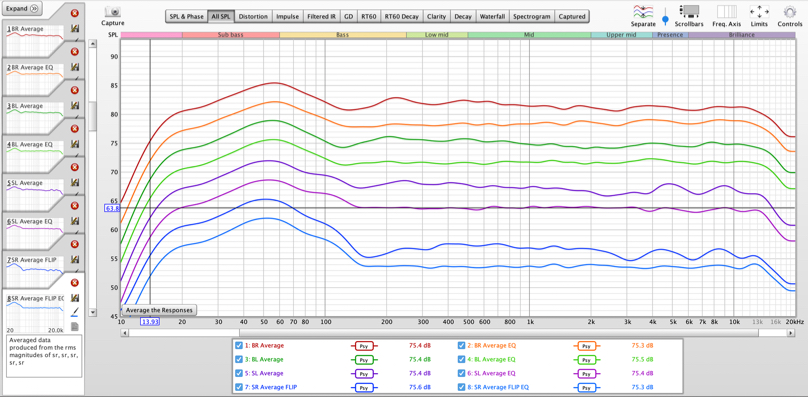Remove the 5 SL Average measurement

pos(75,167)
